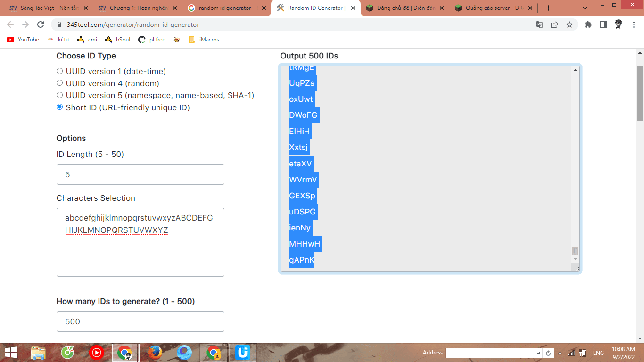
Task: Show hidden system tray icons
Action: pos(560,353)
